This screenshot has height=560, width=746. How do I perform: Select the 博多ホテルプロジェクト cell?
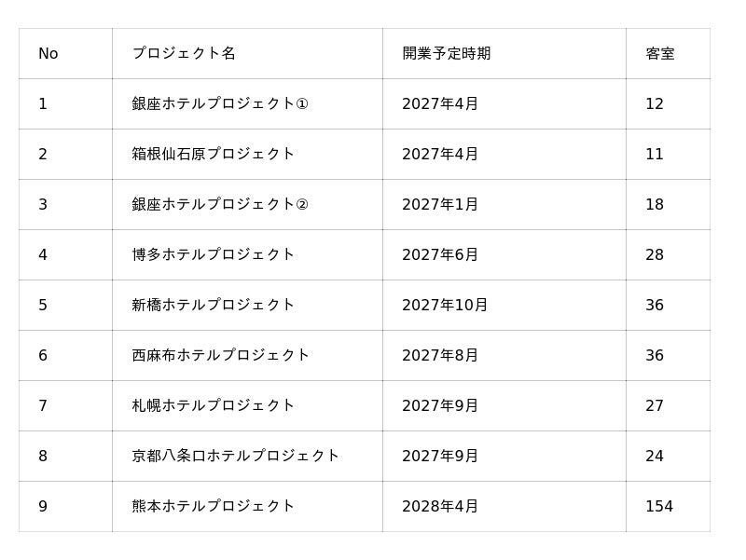tap(247, 255)
